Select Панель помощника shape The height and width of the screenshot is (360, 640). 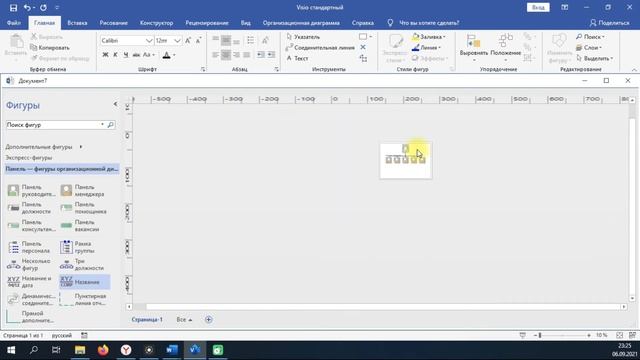click(x=83, y=208)
